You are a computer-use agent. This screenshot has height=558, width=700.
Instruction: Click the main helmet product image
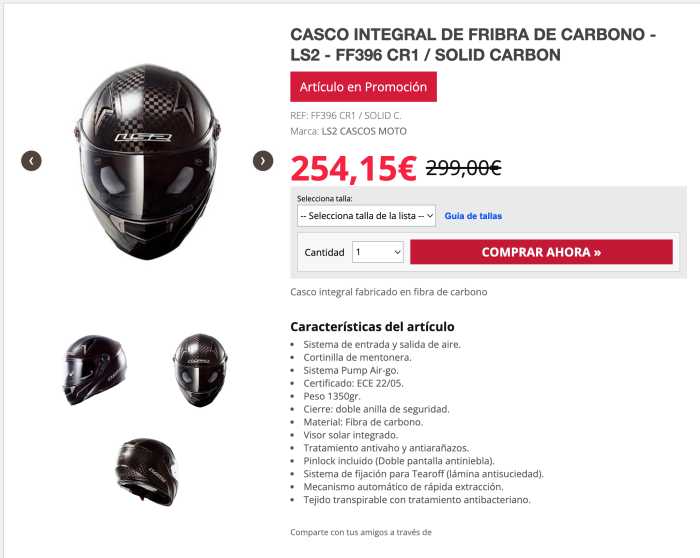(147, 162)
